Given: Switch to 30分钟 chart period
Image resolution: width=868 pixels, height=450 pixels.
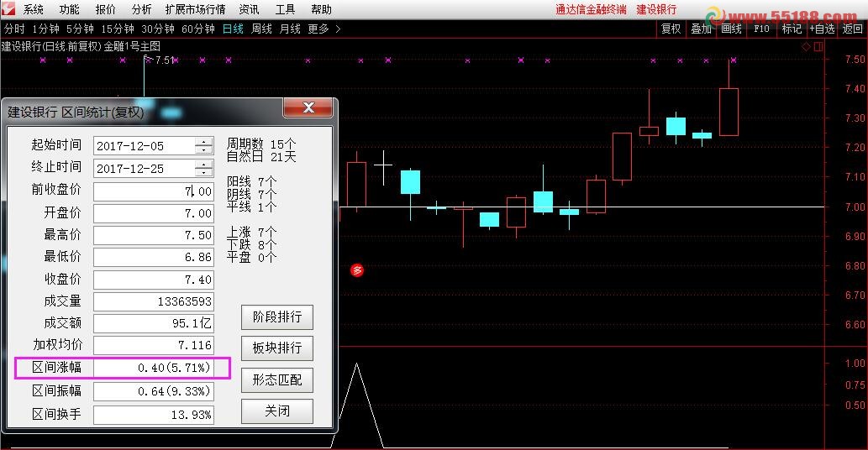Looking at the screenshot, I should [158, 29].
